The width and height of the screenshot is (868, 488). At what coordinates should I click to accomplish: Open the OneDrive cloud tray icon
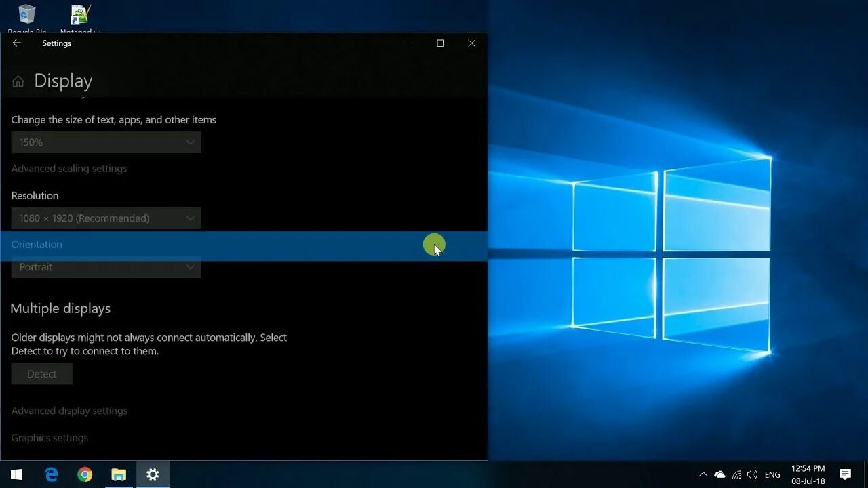(x=719, y=474)
